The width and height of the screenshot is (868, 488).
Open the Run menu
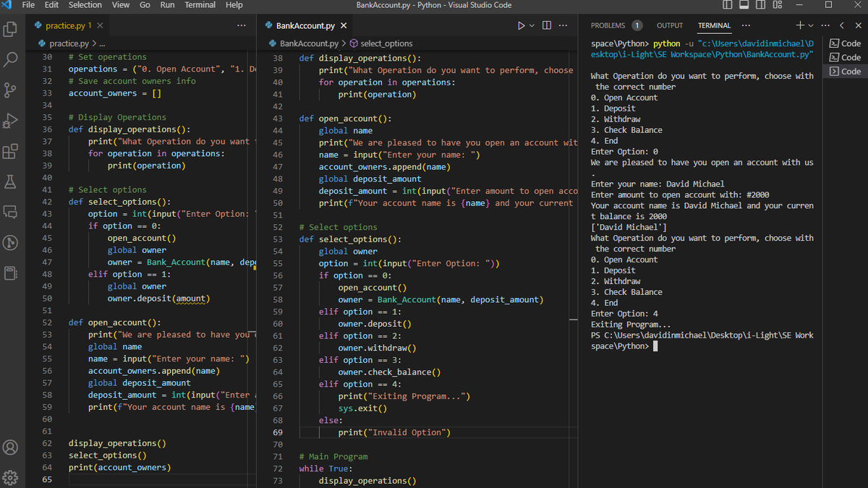click(x=167, y=5)
